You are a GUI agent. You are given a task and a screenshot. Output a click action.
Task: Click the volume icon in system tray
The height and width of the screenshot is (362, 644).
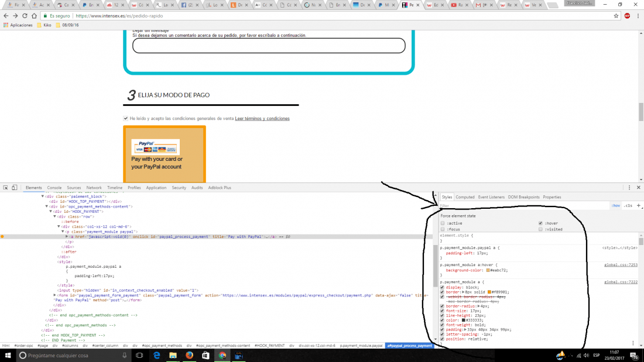coord(586,356)
